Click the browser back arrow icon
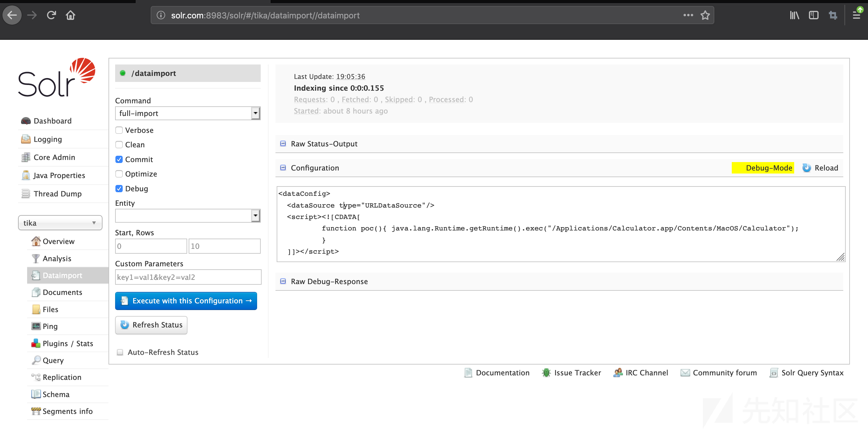 [x=12, y=15]
